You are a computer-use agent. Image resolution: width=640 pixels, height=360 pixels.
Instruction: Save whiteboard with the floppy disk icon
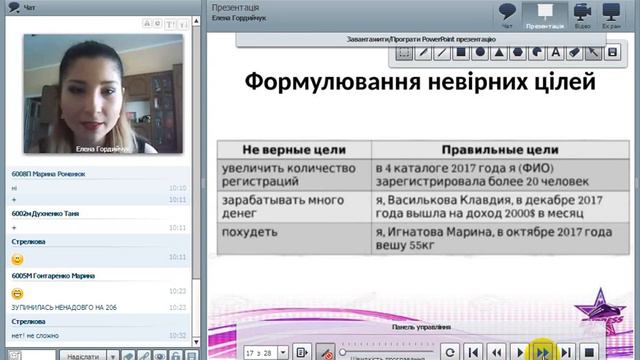(612, 53)
